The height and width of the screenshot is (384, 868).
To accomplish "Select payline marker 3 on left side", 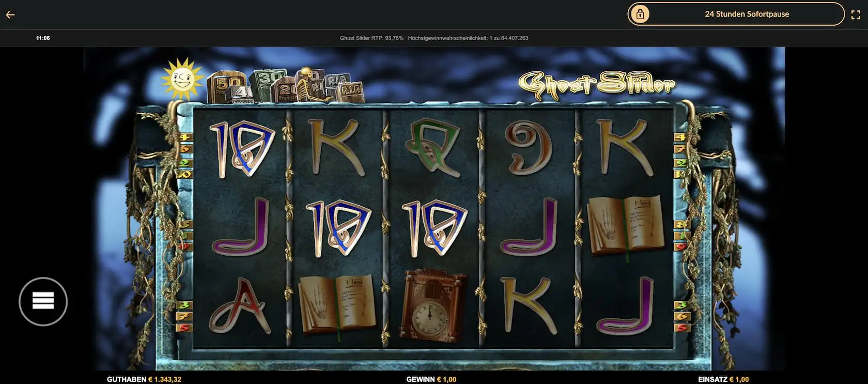I will point(184,305).
